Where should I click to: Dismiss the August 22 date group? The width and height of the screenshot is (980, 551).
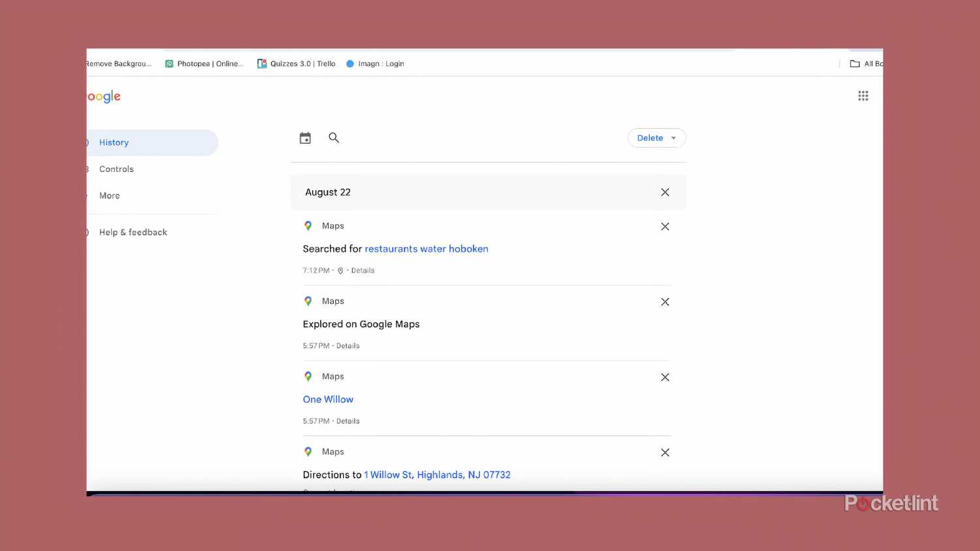click(x=665, y=192)
